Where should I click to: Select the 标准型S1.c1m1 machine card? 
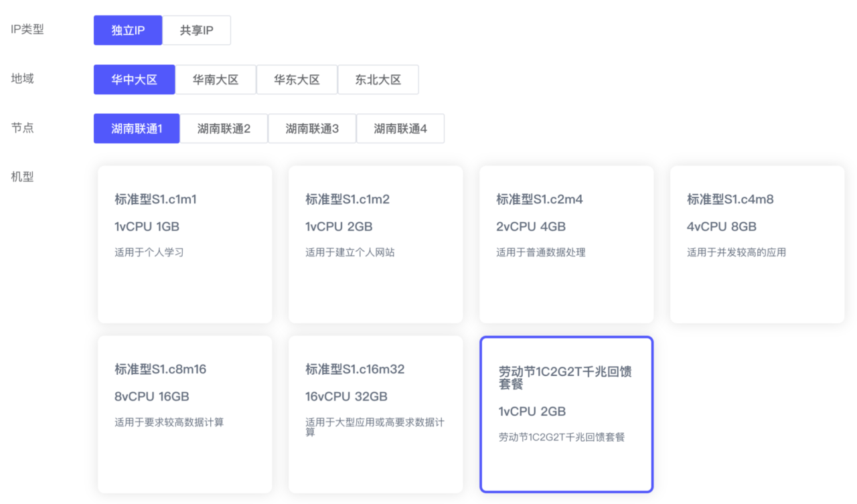tap(185, 244)
